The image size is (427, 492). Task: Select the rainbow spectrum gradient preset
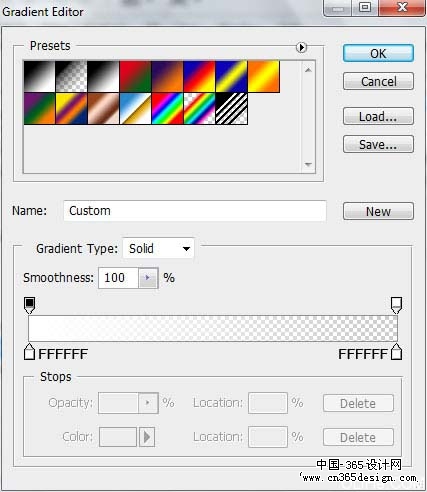167,109
